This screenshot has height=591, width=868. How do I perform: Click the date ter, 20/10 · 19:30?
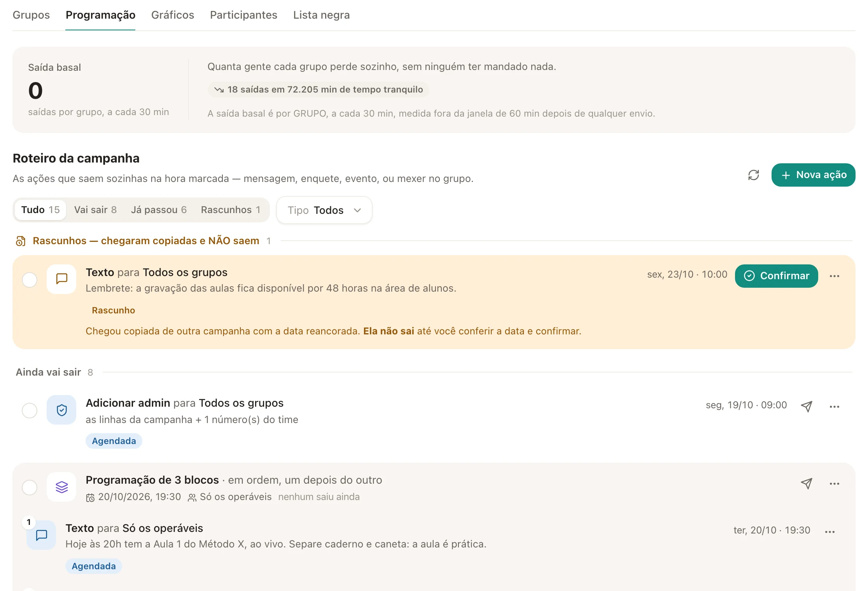(x=772, y=530)
